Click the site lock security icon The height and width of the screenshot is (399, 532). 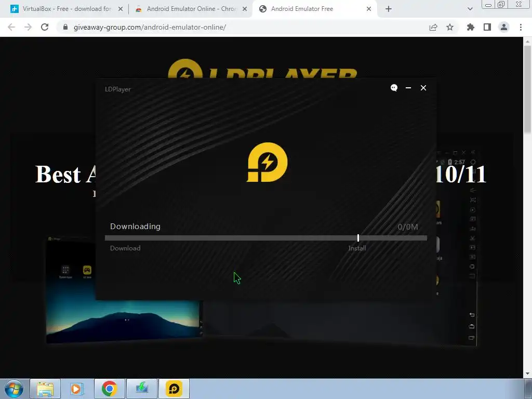pyautogui.click(x=65, y=27)
